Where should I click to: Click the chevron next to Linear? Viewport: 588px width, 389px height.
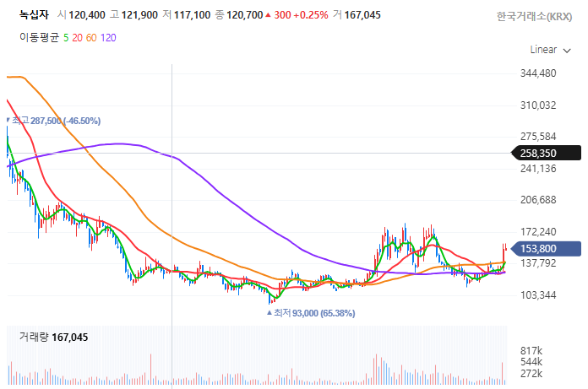click(567, 51)
